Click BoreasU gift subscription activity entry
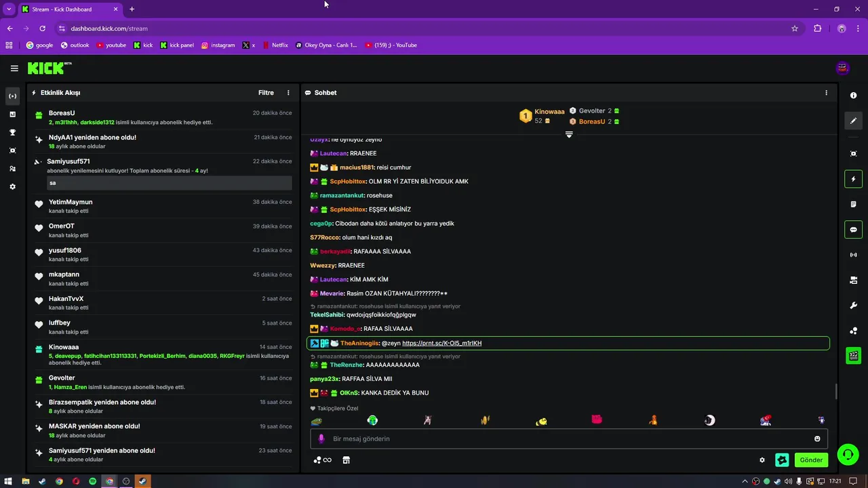 click(x=163, y=117)
